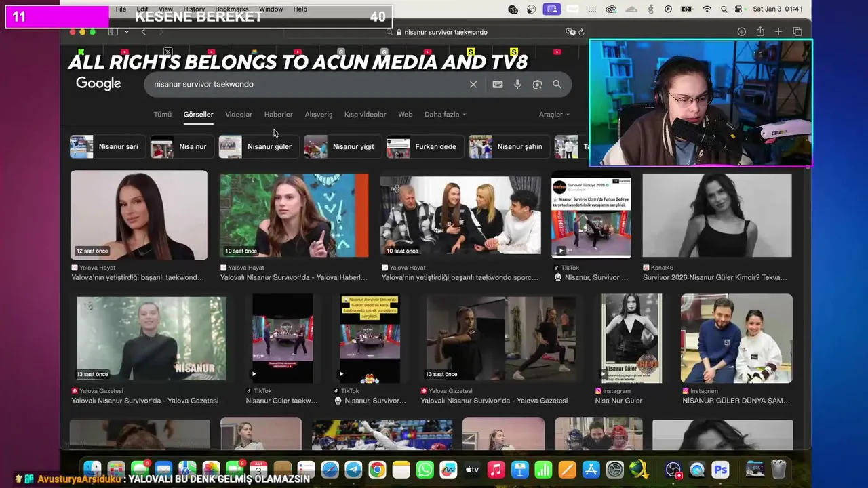Show Safari tab overview
Viewport: 868px width, 488px height.
point(797,32)
